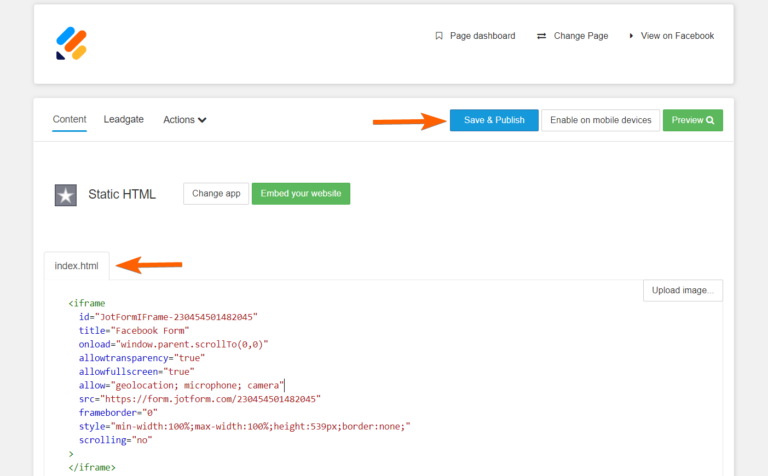Toggle Enable on mobile devices
This screenshot has width=768, height=476.
[x=600, y=120]
